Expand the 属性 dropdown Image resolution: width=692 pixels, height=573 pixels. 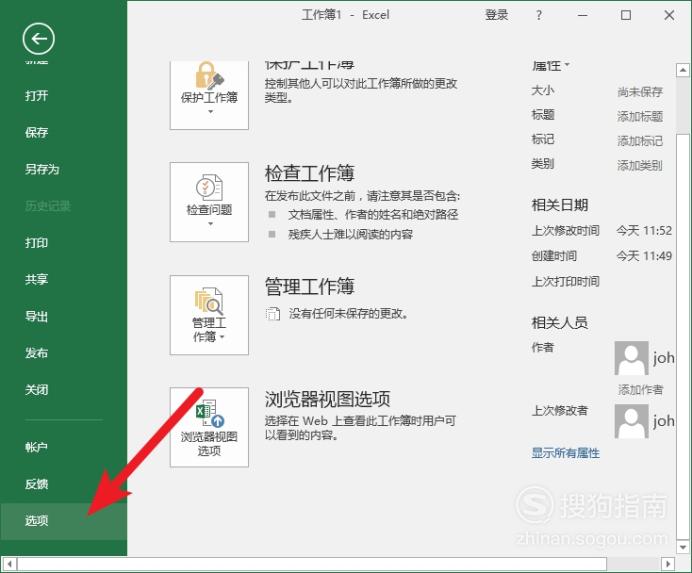coord(551,66)
